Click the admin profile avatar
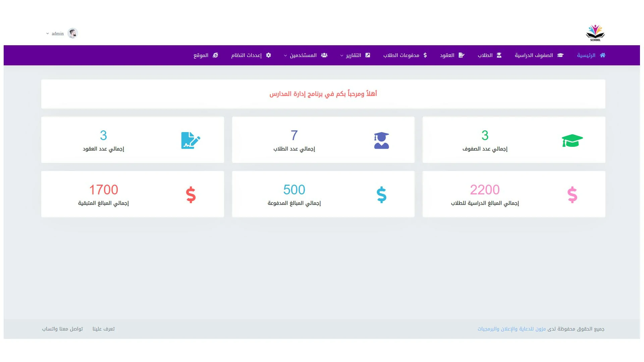Image resolution: width=644 pixels, height=362 pixels. pyautogui.click(x=72, y=33)
